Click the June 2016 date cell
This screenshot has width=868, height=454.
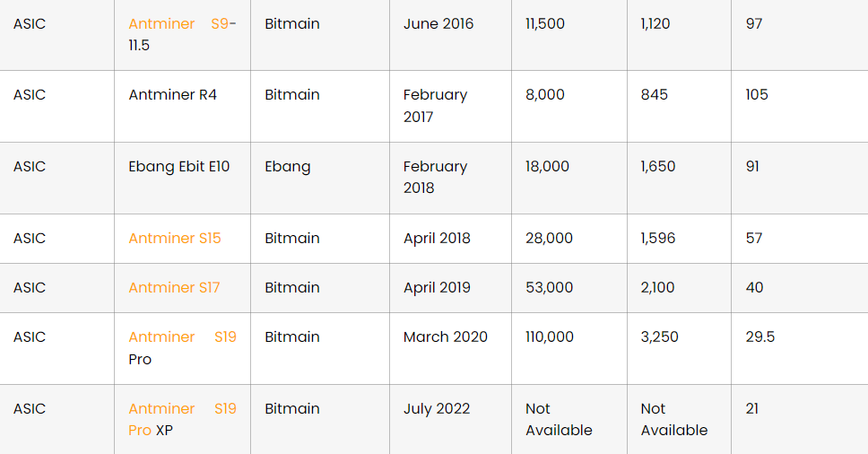tap(438, 24)
